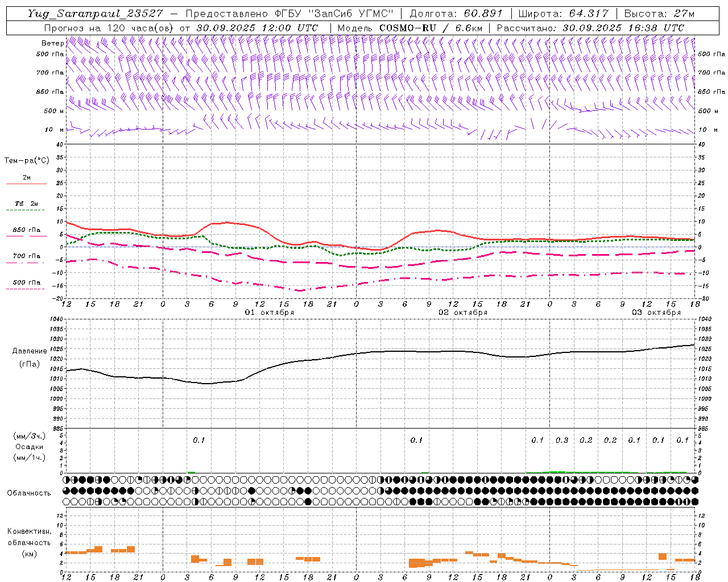
Task: Click the 'Тем-ра(°C)' temperature label
Action: (27, 161)
